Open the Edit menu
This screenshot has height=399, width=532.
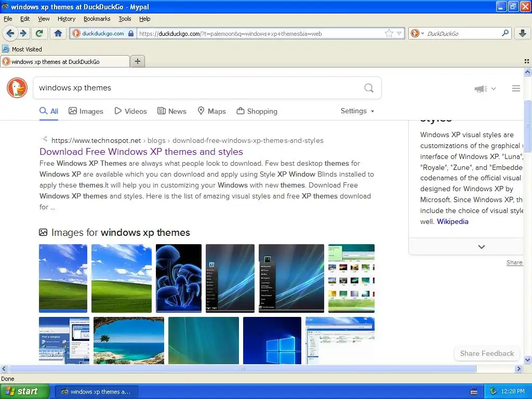(25, 19)
